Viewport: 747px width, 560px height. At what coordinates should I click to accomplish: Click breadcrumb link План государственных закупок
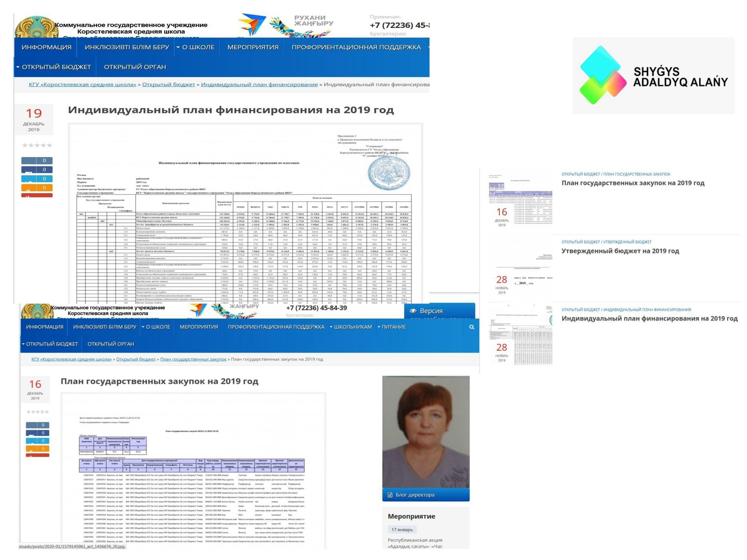193,359
